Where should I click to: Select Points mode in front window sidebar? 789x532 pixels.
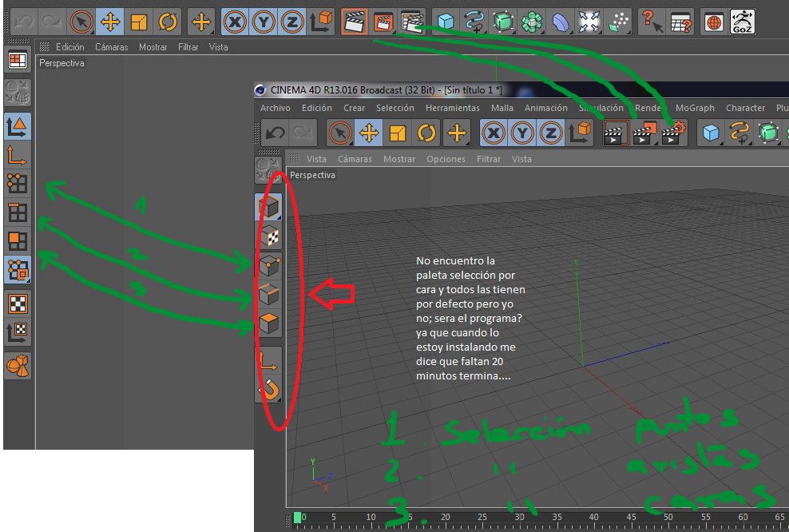click(268, 265)
